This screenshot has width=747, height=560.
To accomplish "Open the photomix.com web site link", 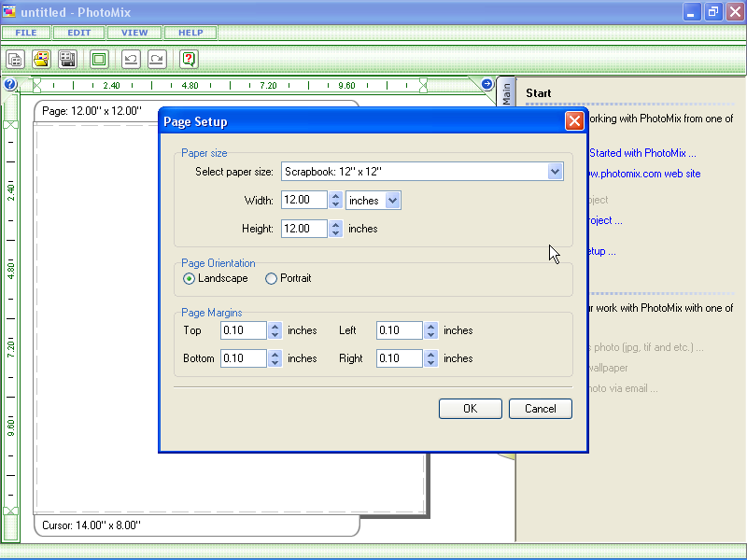I will 644,174.
